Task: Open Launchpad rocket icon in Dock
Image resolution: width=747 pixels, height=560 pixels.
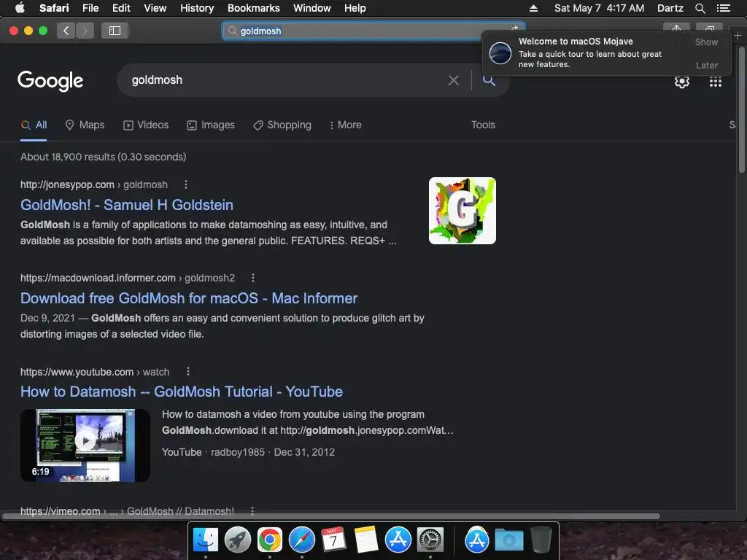Action: (237, 540)
